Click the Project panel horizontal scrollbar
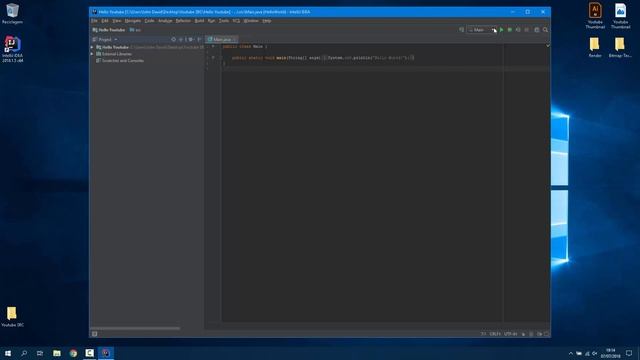640x360 pixels. pos(135,328)
